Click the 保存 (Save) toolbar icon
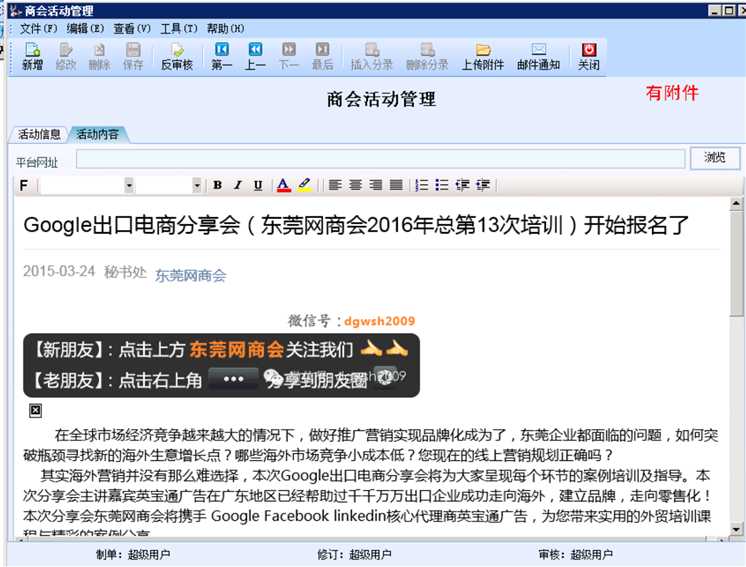This screenshot has width=746, height=567. 133,56
